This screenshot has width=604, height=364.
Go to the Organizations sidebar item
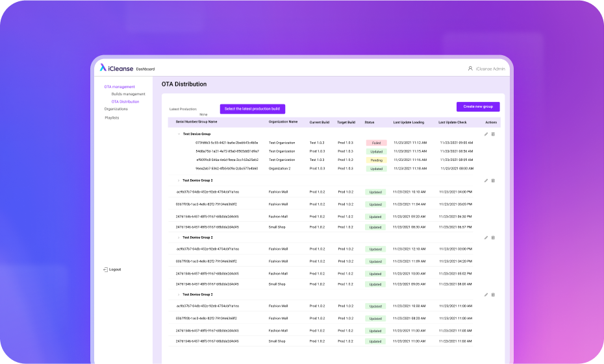(x=116, y=109)
